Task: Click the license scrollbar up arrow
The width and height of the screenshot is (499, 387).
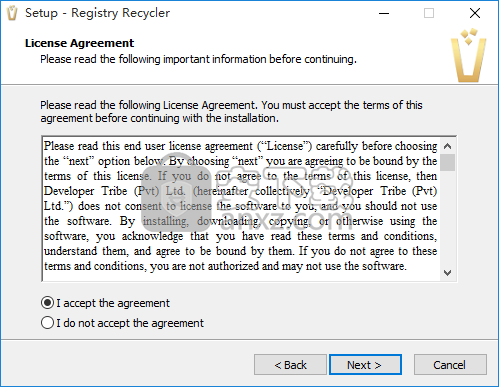Action: [448, 146]
